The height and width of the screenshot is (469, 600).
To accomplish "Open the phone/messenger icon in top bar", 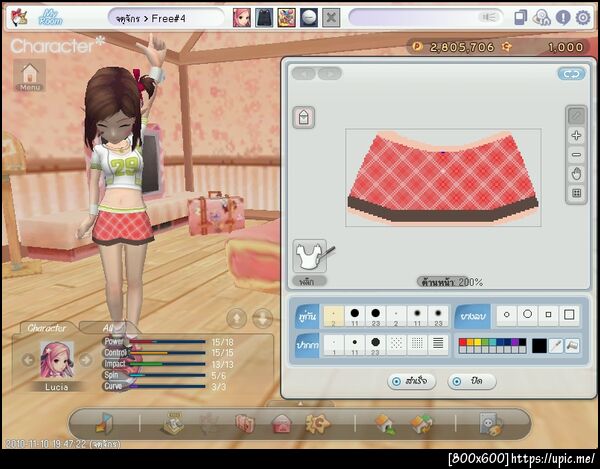I will click(x=520, y=18).
